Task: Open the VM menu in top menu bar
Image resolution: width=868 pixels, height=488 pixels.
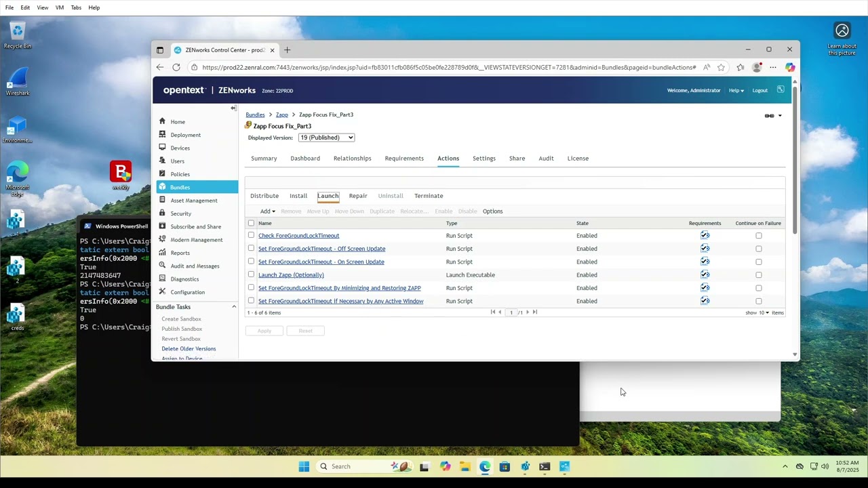Action: 60,7
